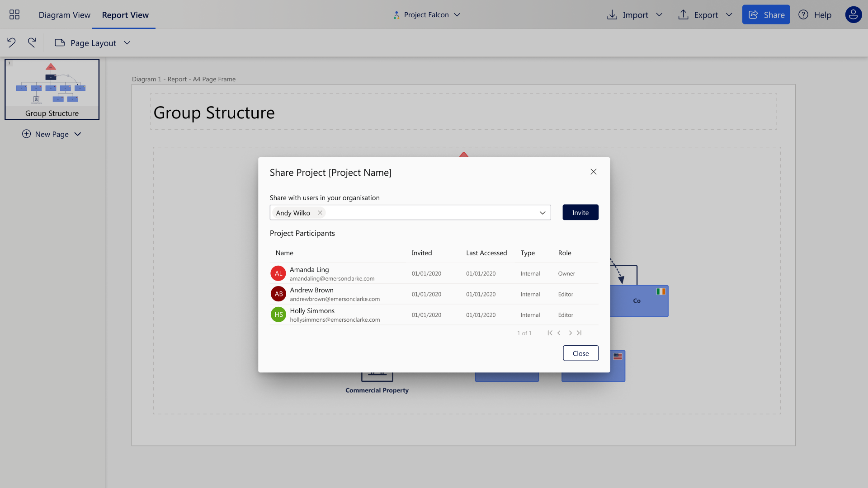Select the Group Structure page thumbnail
868x488 pixels.
point(52,89)
